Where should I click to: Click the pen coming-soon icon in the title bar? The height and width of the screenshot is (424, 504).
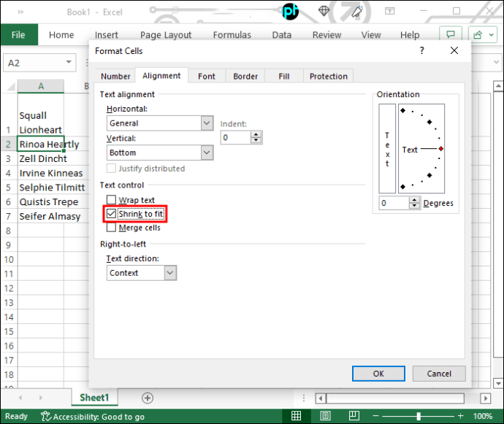click(x=357, y=12)
